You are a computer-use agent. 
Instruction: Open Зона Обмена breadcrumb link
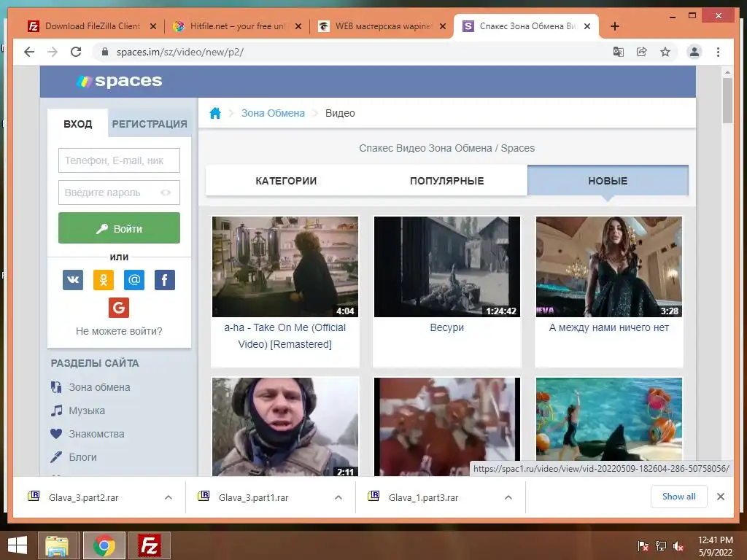pos(273,113)
